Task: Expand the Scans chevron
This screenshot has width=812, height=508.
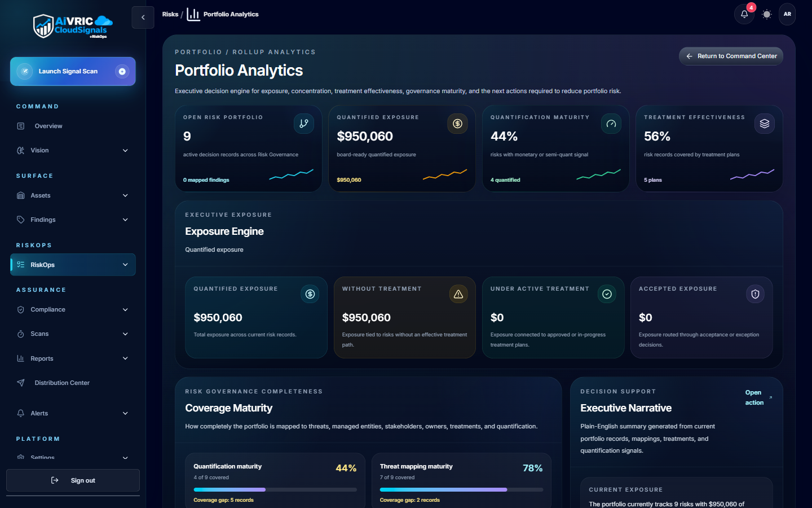Action: pos(125,334)
